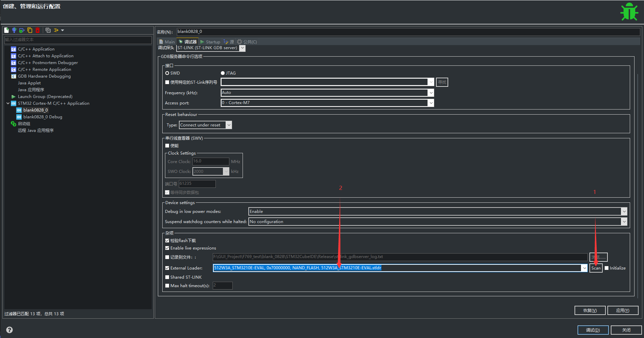Select the SWD interface radio button
The width and height of the screenshot is (644, 338).
167,73
